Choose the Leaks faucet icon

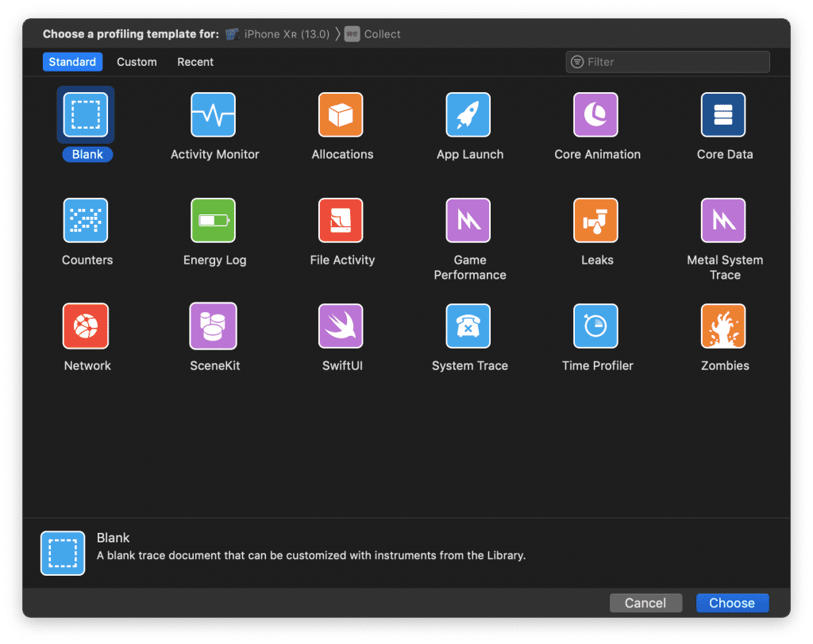click(x=596, y=221)
